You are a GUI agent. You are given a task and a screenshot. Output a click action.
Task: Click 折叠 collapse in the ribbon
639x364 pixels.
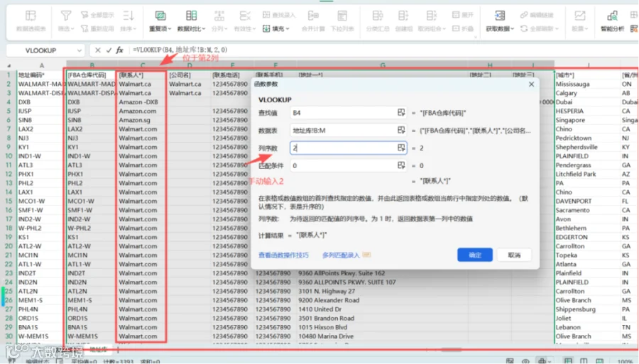point(462,28)
